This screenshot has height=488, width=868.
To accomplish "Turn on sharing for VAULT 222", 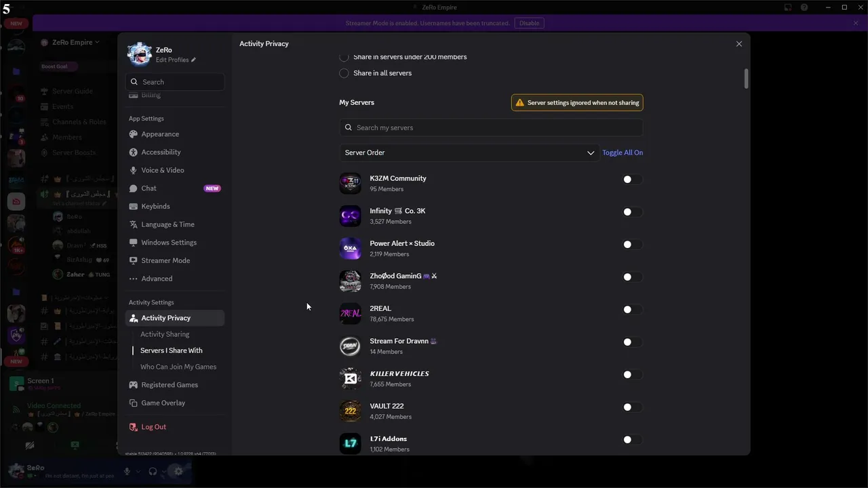I will 631,407.
